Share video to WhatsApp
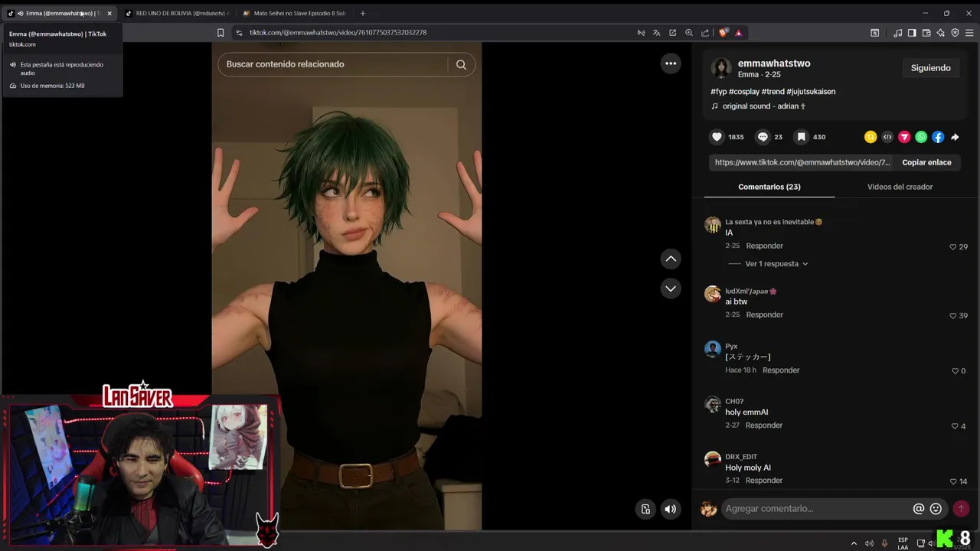980x551 pixels. 921,137
